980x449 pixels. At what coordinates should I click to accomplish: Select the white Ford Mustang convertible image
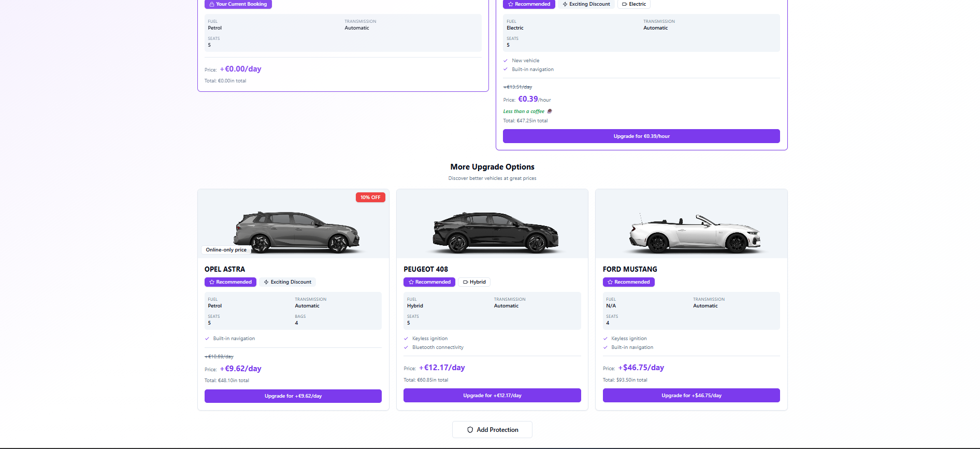(x=695, y=233)
